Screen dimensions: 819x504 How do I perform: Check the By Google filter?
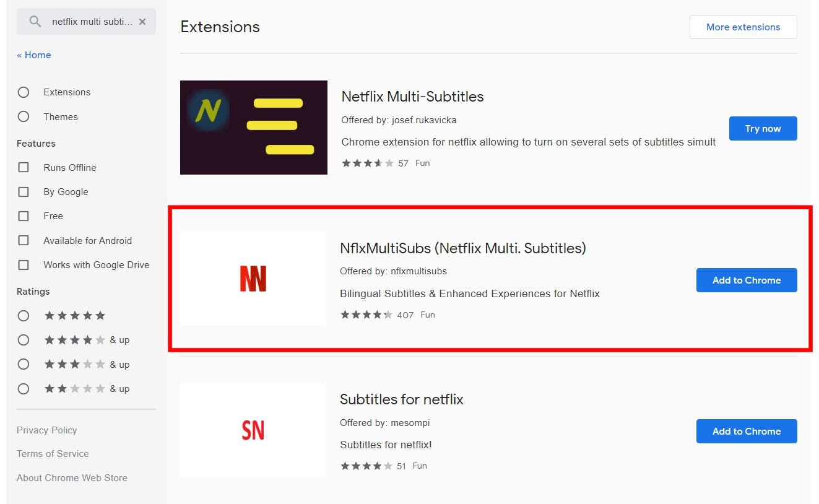[24, 192]
